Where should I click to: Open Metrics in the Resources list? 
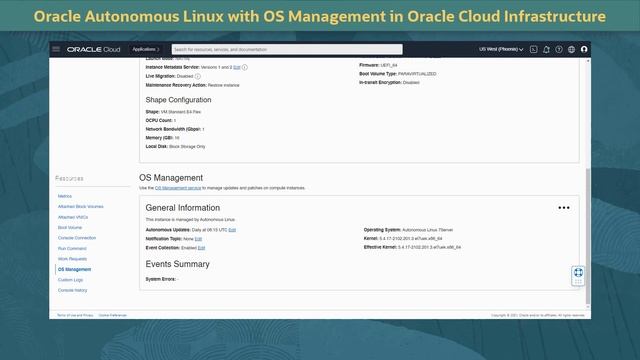64,196
